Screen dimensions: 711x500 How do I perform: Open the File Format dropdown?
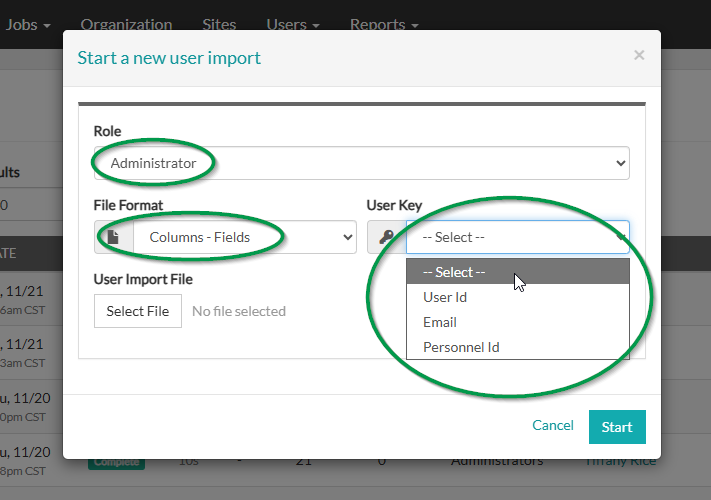245,237
